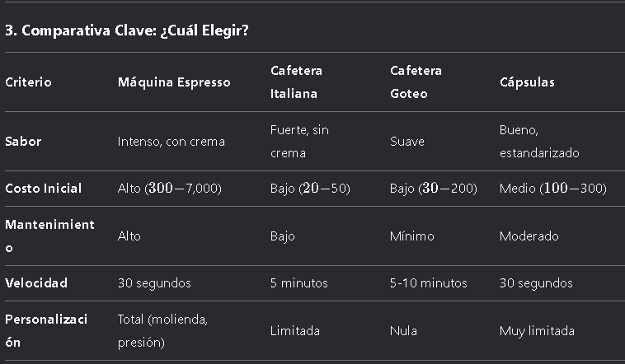Click the 'Costo Inicial' row label
The width and height of the screenshot is (625, 364).
click(44, 189)
